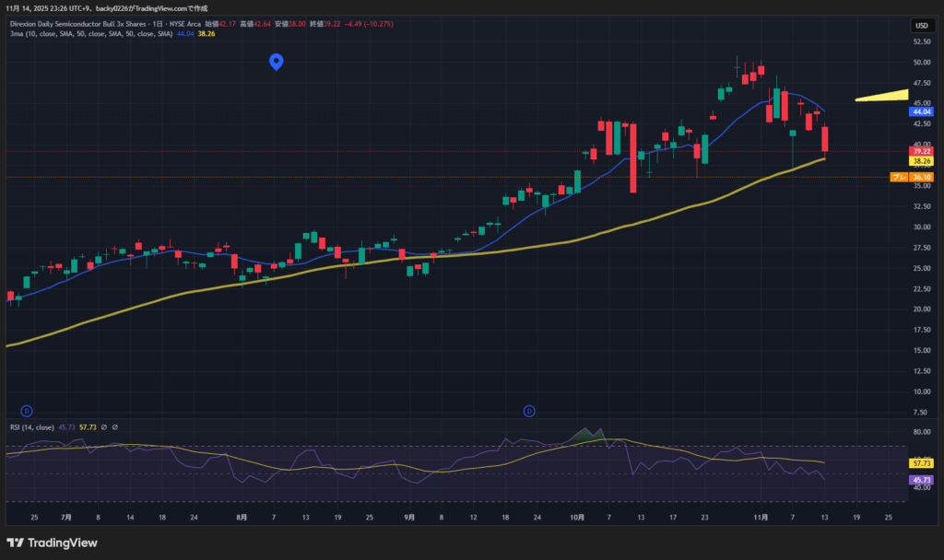Click the orange プレ pre-market label

point(897,177)
